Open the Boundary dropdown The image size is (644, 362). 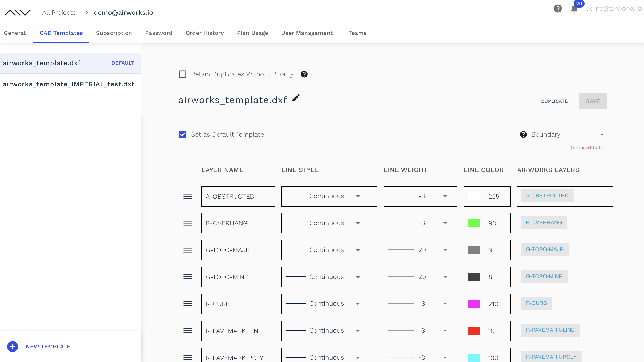click(586, 134)
